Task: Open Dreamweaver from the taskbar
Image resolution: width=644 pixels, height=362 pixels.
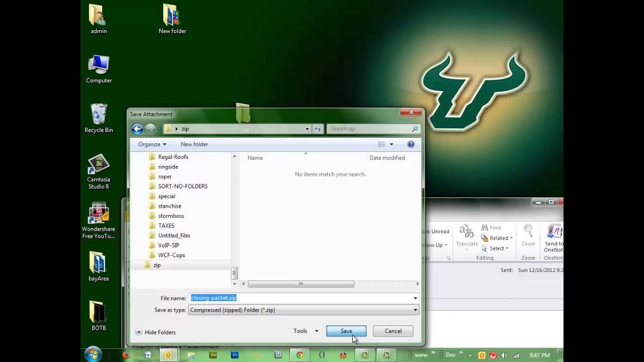Action: pos(213,354)
